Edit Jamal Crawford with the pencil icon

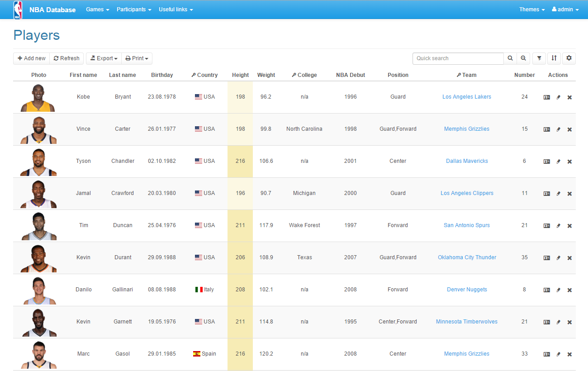click(x=559, y=194)
